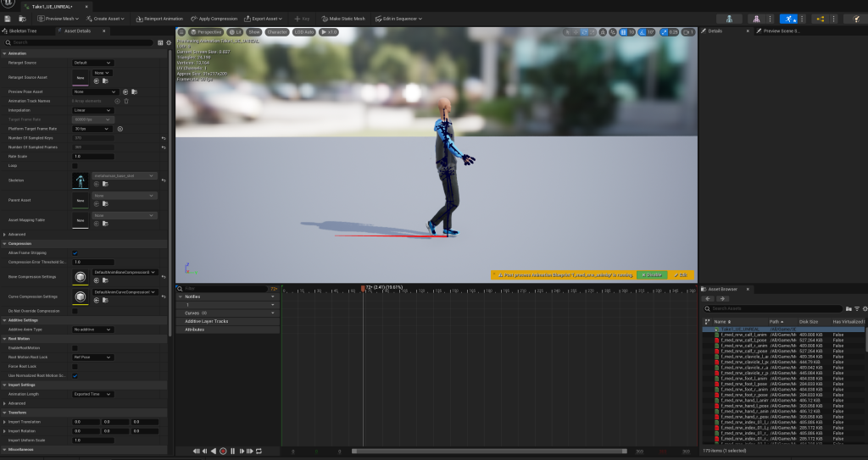868x460 pixels.
Task: Switch to the Skeleton Tree tab
Action: coord(19,31)
